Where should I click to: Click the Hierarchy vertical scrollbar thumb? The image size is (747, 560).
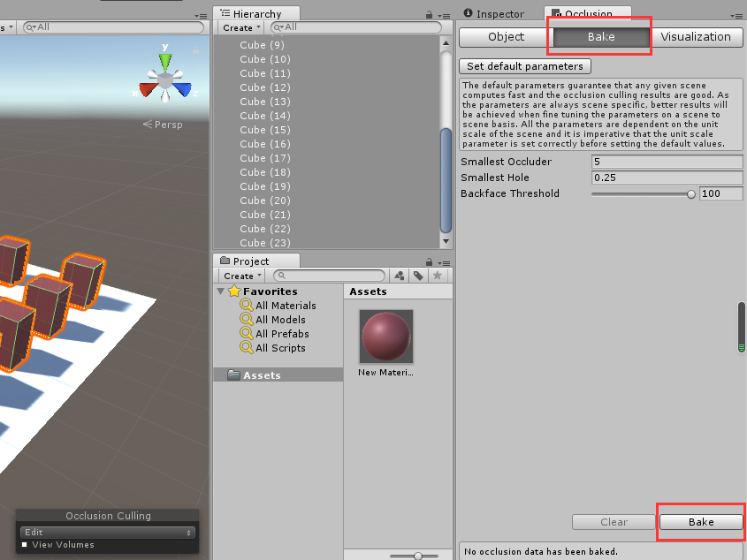tap(446, 180)
